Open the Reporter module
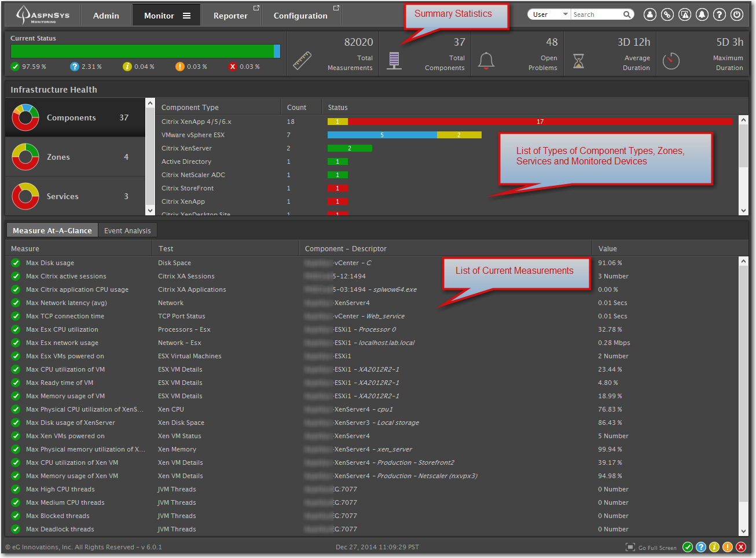The image size is (756, 558). pyautogui.click(x=231, y=16)
